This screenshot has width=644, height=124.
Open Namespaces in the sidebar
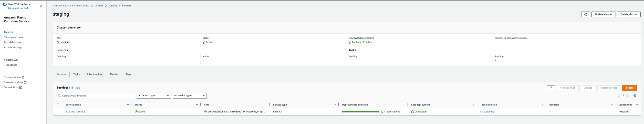11,37
